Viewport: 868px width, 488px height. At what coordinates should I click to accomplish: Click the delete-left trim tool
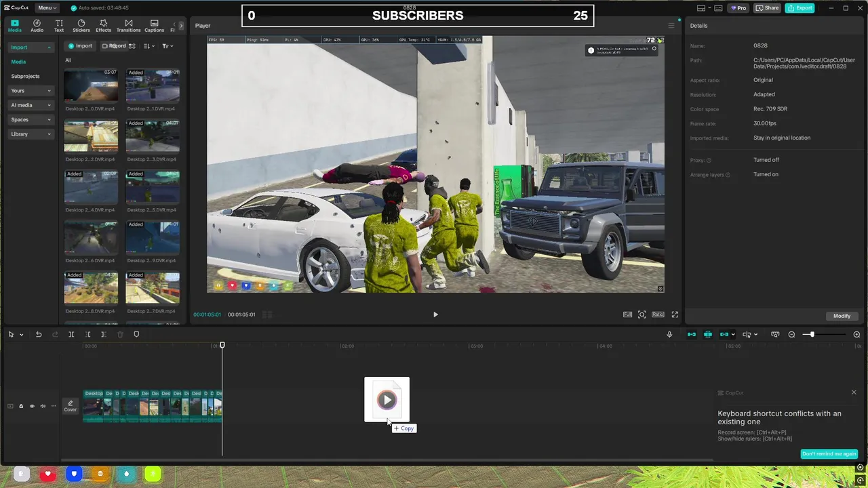click(87, 334)
